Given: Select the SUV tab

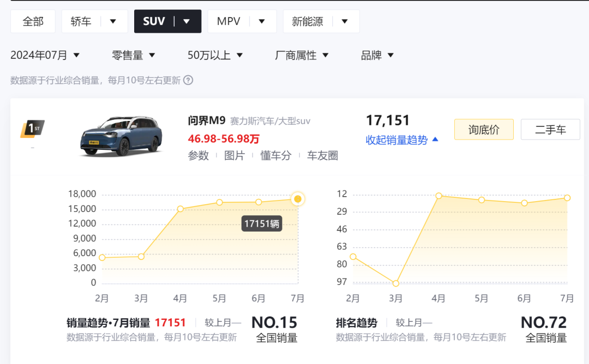Looking at the screenshot, I should (154, 21).
